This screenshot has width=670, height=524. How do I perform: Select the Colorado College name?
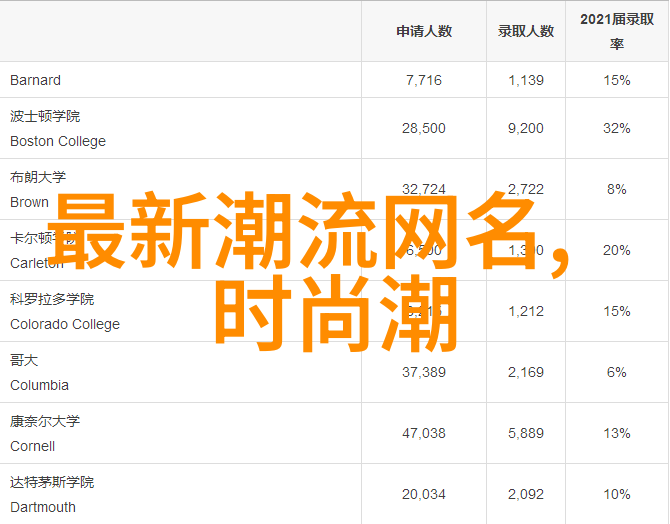(65, 324)
